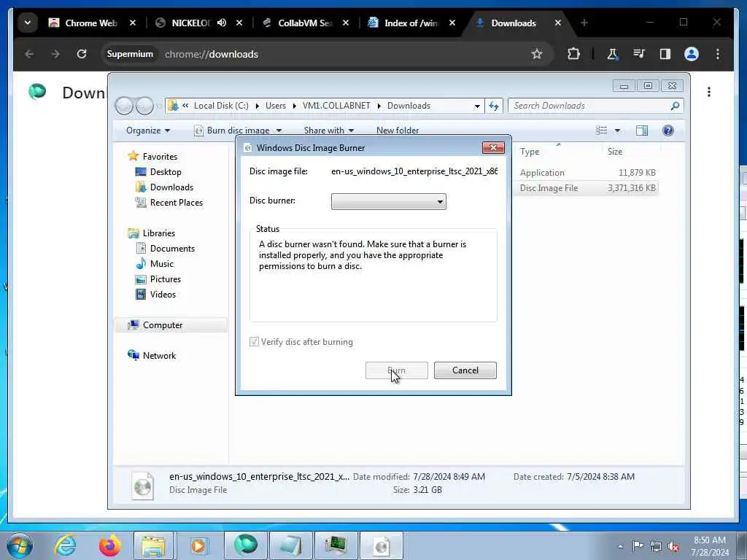Bookmark this page with the star icon
747x560 pixels.
pos(537,54)
